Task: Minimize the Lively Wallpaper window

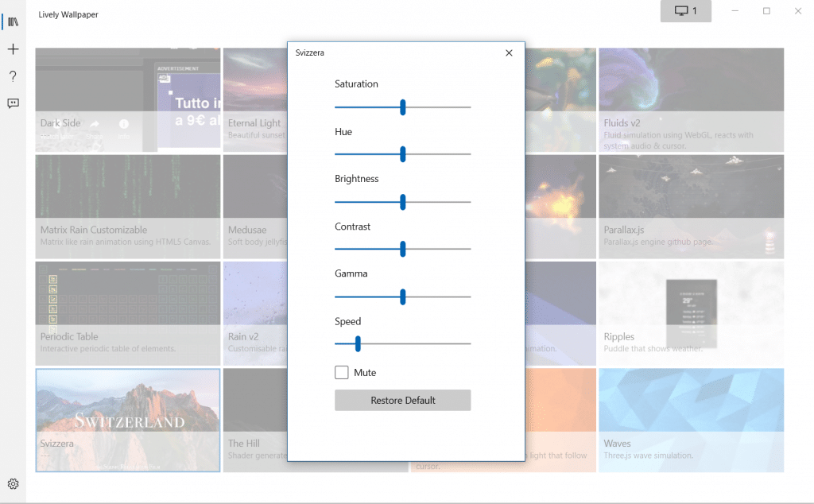Action: 735,11
